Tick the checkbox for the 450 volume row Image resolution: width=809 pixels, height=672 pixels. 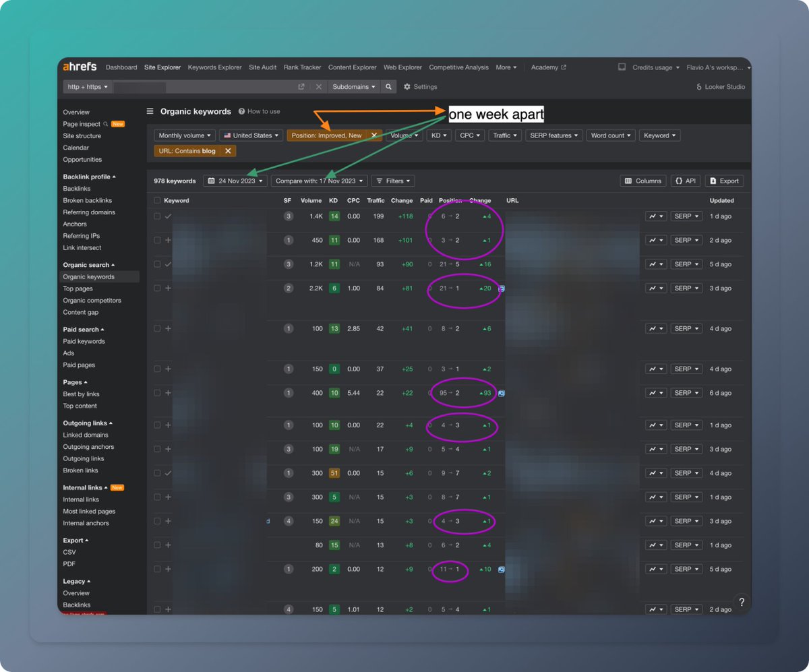157,240
